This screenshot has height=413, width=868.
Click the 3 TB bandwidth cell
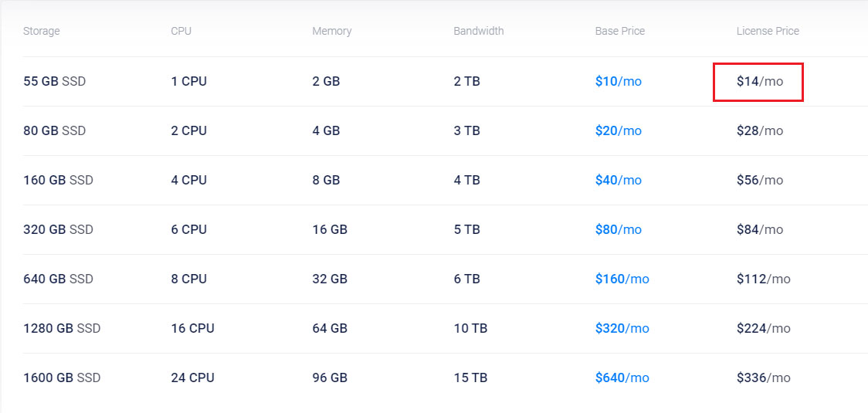click(x=466, y=130)
